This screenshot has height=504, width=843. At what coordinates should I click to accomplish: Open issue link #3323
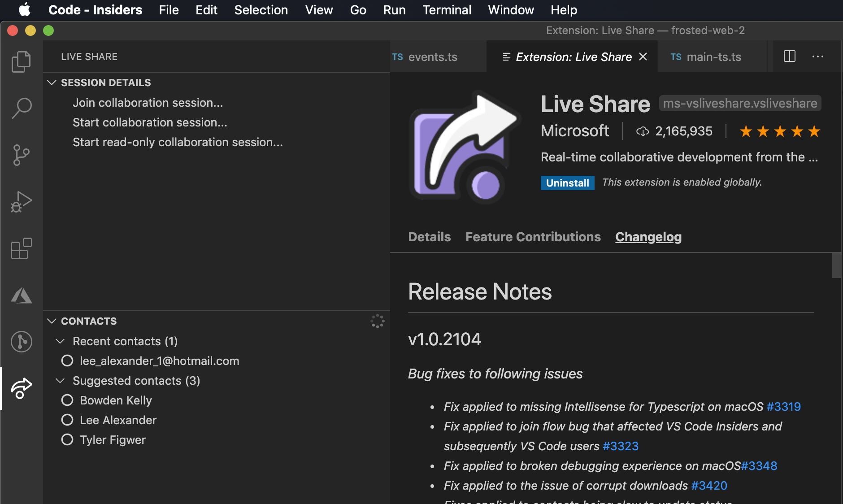coord(621,446)
